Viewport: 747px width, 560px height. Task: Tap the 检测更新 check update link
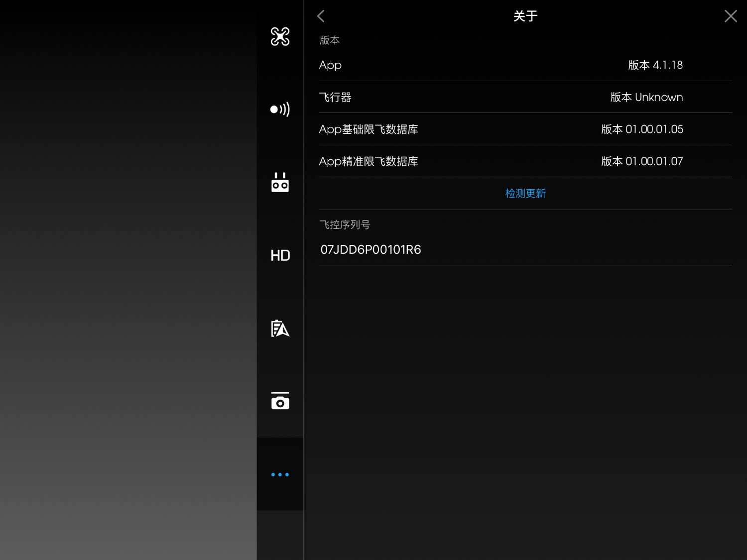(525, 193)
